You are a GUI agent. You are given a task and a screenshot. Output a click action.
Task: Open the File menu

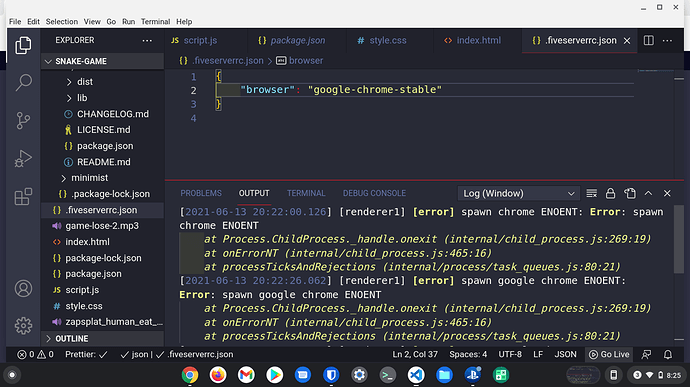click(x=15, y=22)
